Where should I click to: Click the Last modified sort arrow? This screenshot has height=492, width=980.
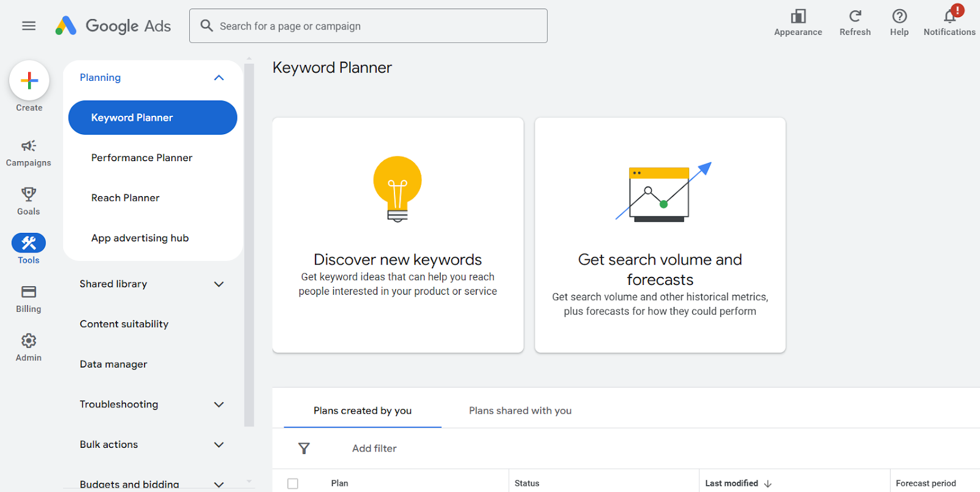(x=768, y=483)
